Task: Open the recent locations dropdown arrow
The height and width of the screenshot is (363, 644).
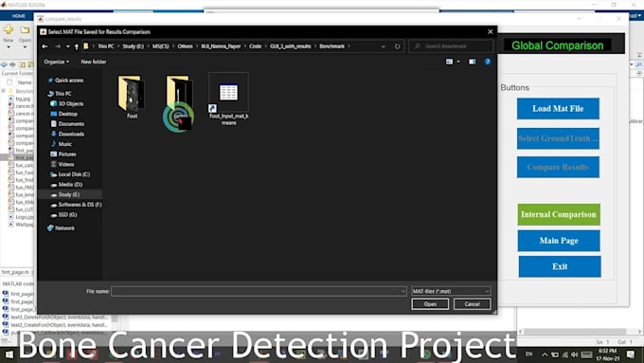Action: pyautogui.click(x=68, y=46)
